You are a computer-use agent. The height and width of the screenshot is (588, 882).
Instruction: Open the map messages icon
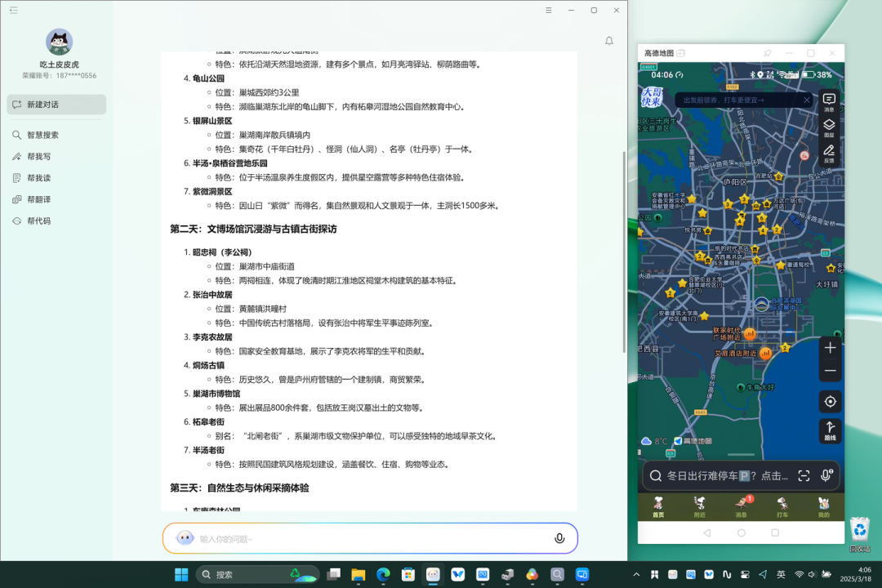coord(829,102)
